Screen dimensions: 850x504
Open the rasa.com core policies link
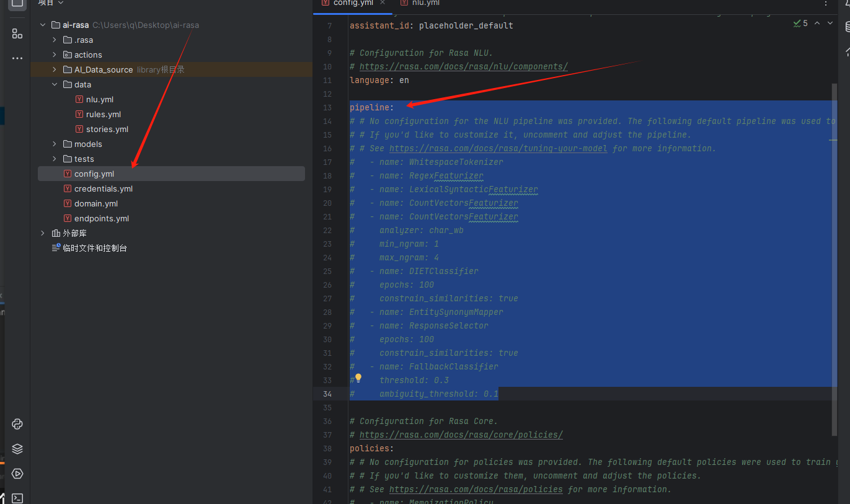click(461, 435)
